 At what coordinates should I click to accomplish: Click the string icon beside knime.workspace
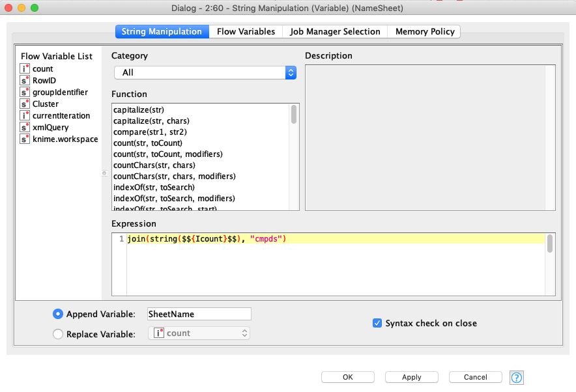(x=25, y=139)
